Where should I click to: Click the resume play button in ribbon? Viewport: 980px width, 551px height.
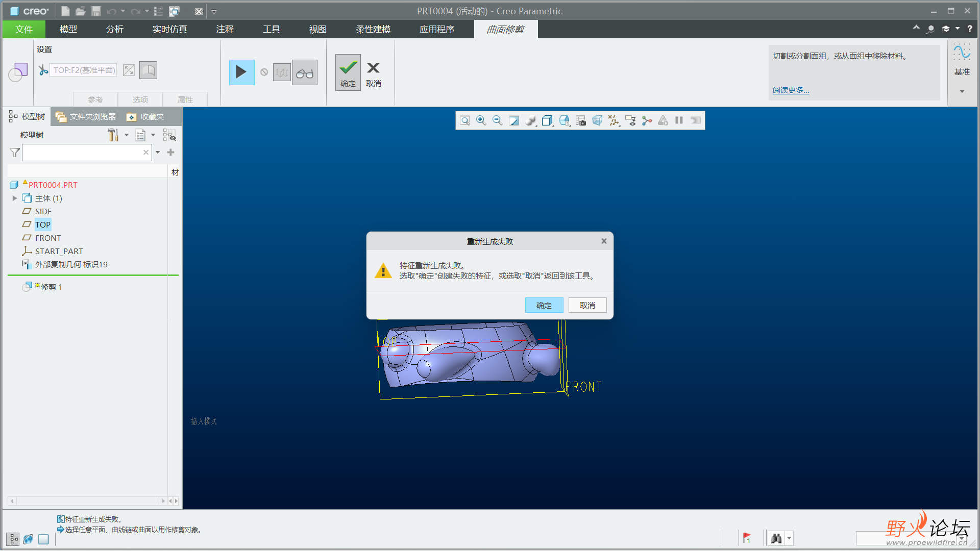tap(241, 72)
